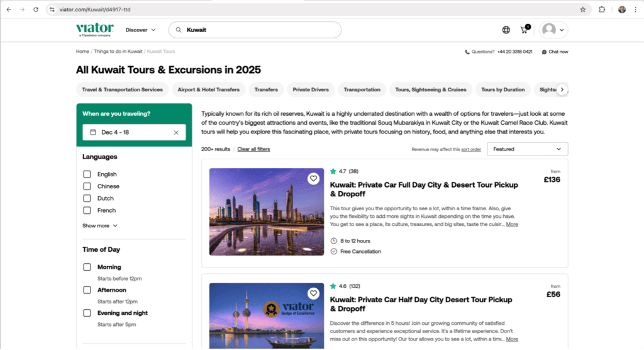
Task: Click the calendar icon in date field
Action: (93, 132)
